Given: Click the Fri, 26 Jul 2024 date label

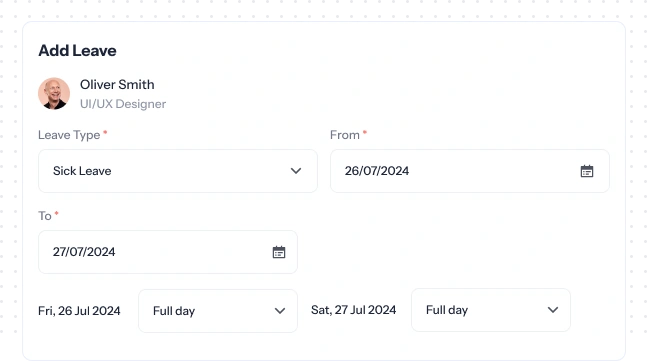Looking at the screenshot, I should [79, 311].
